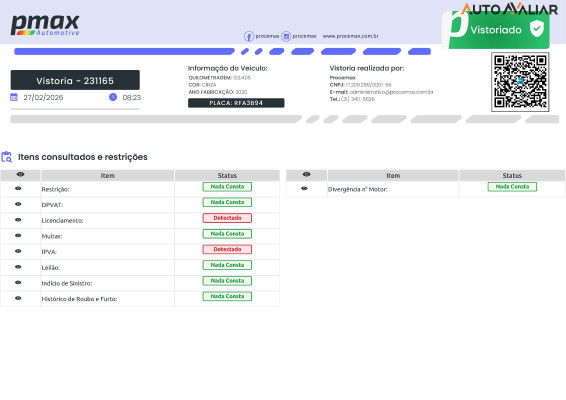Viewport: 566px width, 400px height.
Task: Click the Vistoria - 231165 header box
Action: click(x=75, y=80)
